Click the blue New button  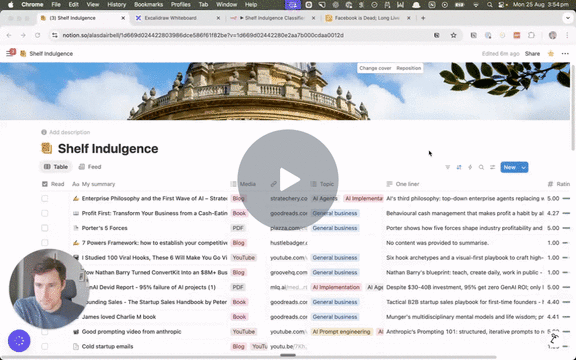click(510, 167)
